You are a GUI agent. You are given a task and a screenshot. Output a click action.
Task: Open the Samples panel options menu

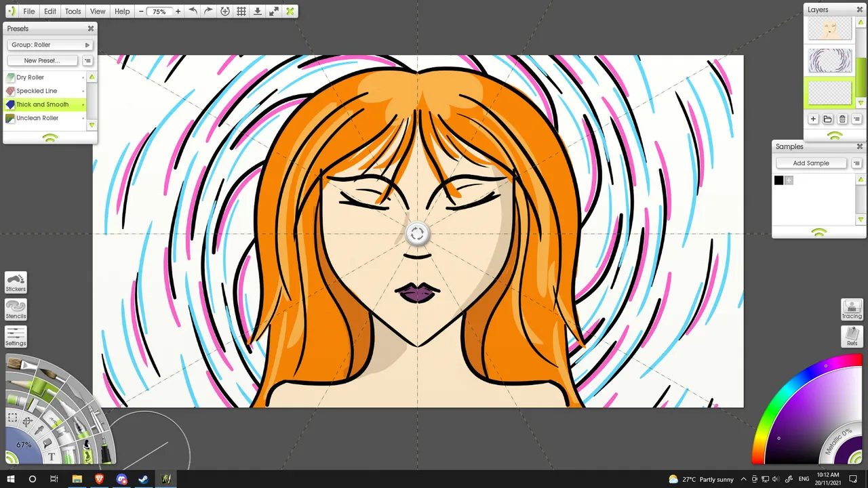pyautogui.click(x=856, y=163)
